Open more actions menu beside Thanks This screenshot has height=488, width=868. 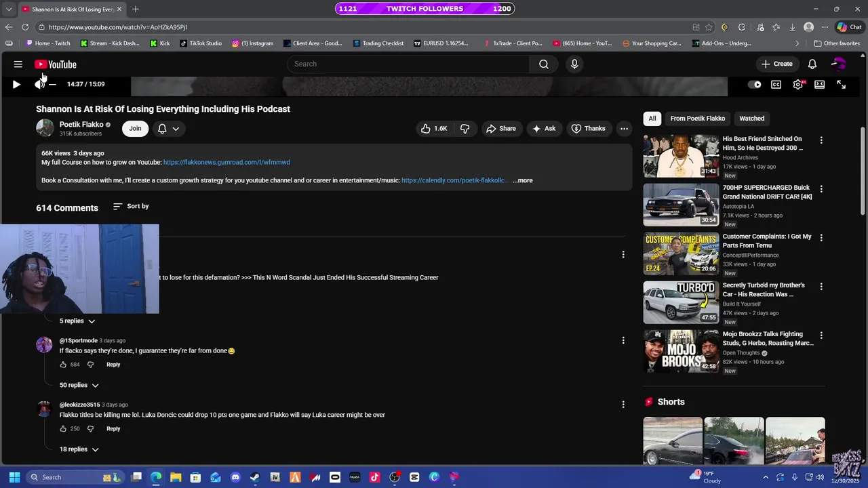pos(624,128)
